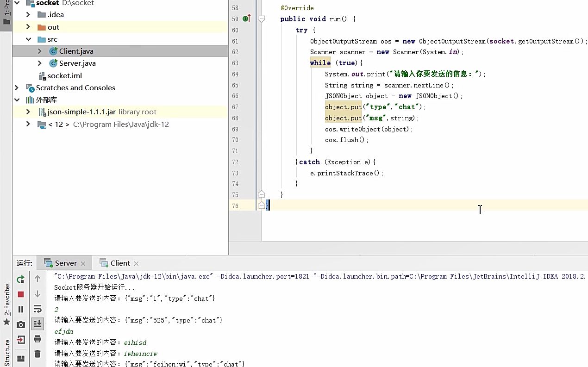Expand the out folder
588x367 pixels.
(28, 27)
